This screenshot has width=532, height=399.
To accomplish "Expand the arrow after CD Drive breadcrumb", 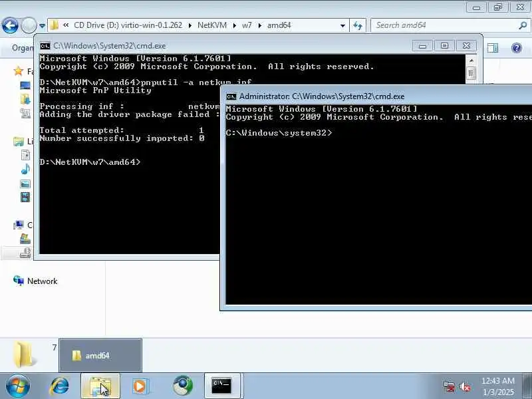I will [190, 25].
